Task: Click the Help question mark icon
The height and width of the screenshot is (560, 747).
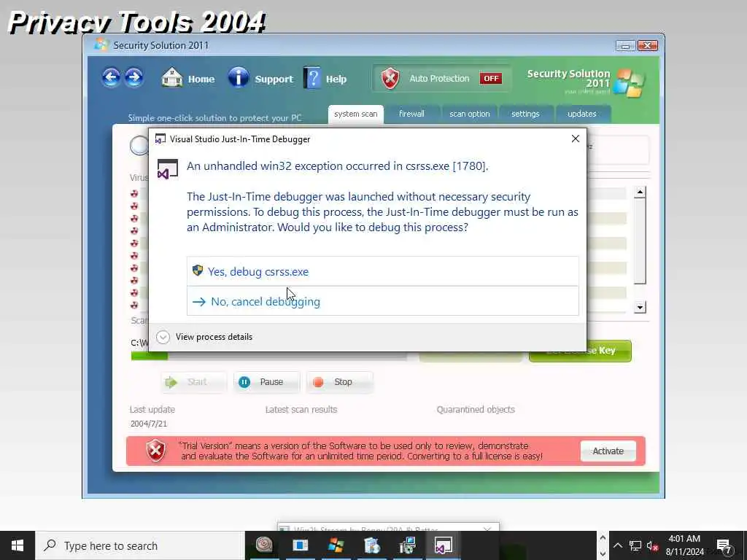Action: (x=312, y=77)
